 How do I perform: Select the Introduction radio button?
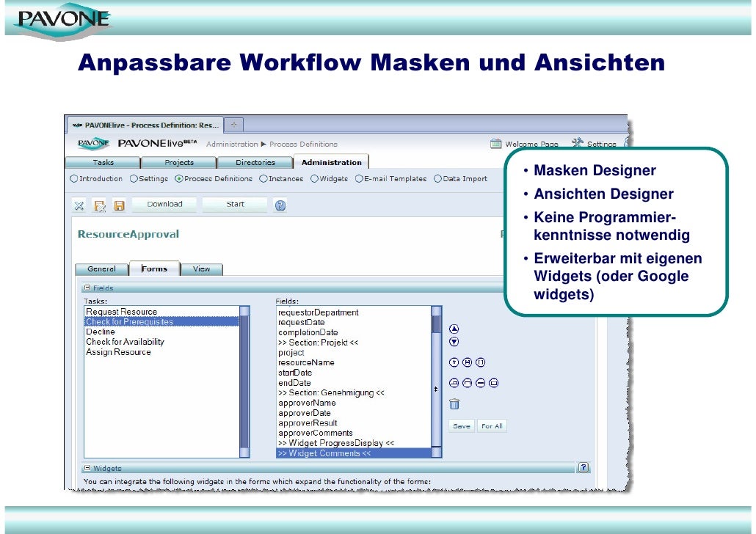(x=74, y=179)
